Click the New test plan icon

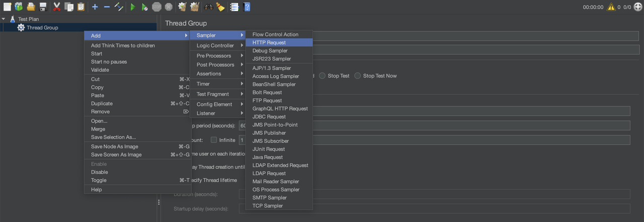point(7,7)
